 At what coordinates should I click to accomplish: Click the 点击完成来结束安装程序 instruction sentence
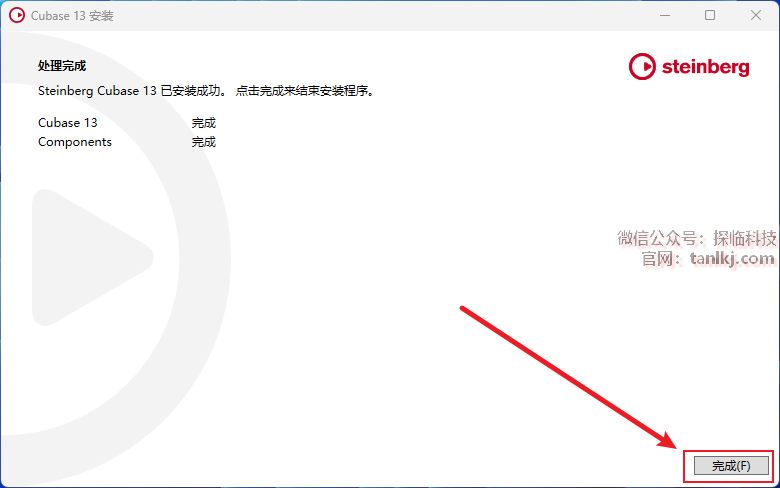tap(305, 91)
